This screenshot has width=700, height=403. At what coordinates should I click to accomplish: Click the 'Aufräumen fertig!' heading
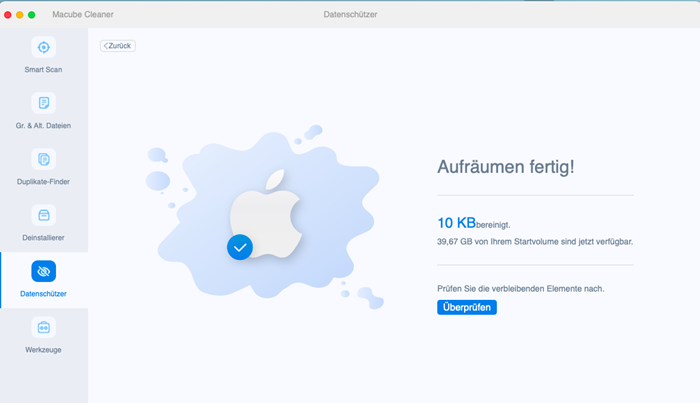[x=505, y=167]
